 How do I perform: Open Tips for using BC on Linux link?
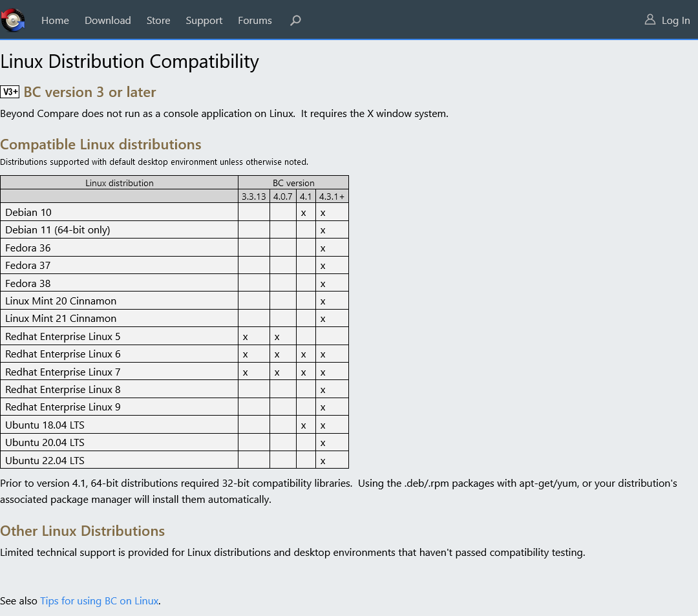pos(100,601)
